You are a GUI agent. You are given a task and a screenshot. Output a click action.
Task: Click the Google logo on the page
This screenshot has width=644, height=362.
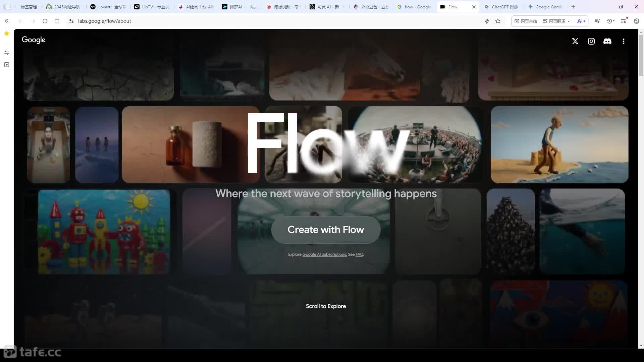(34, 40)
